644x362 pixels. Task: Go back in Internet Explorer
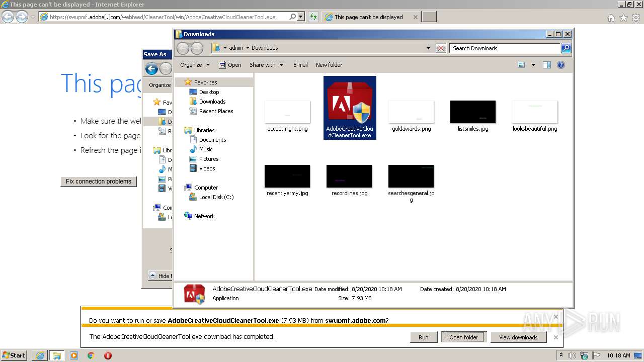click(8, 17)
